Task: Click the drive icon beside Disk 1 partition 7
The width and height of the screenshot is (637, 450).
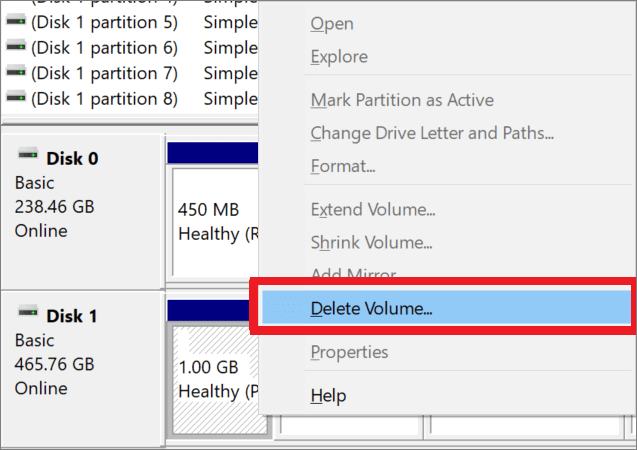Action: pos(16,73)
